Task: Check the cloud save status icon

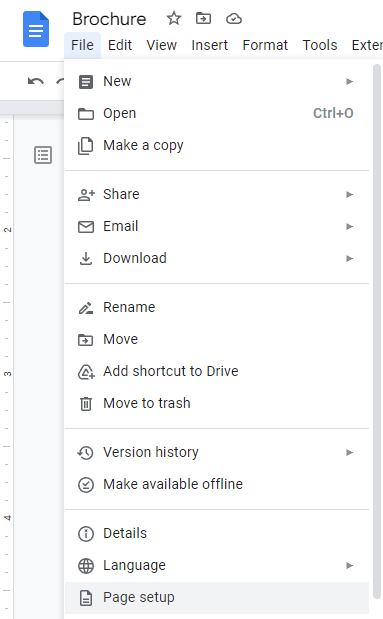Action: coord(234,19)
